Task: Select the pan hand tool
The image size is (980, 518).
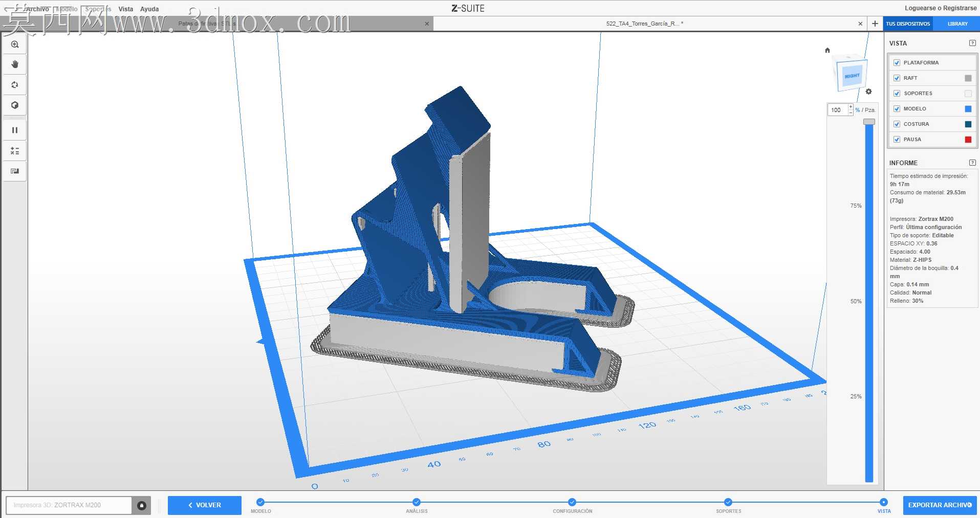Action: (x=15, y=64)
